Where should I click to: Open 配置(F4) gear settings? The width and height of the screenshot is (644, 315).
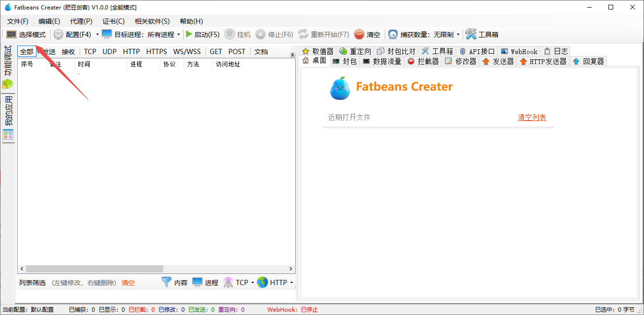58,35
